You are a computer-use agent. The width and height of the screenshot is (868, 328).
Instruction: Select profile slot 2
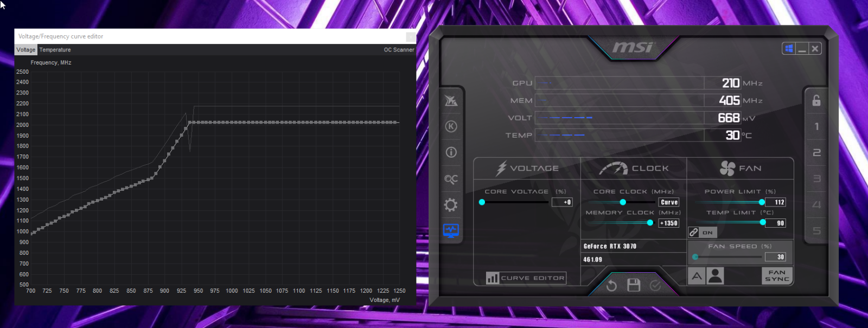pyautogui.click(x=816, y=152)
